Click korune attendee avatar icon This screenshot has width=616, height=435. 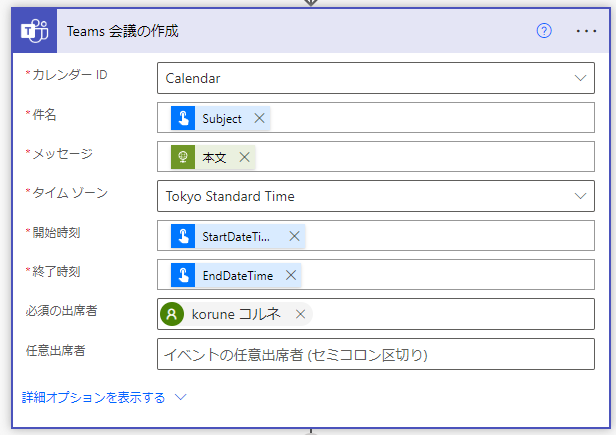pos(172,314)
